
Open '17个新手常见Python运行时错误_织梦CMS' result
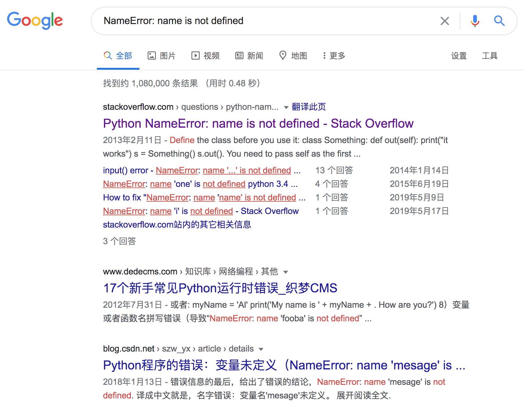[220, 288]
